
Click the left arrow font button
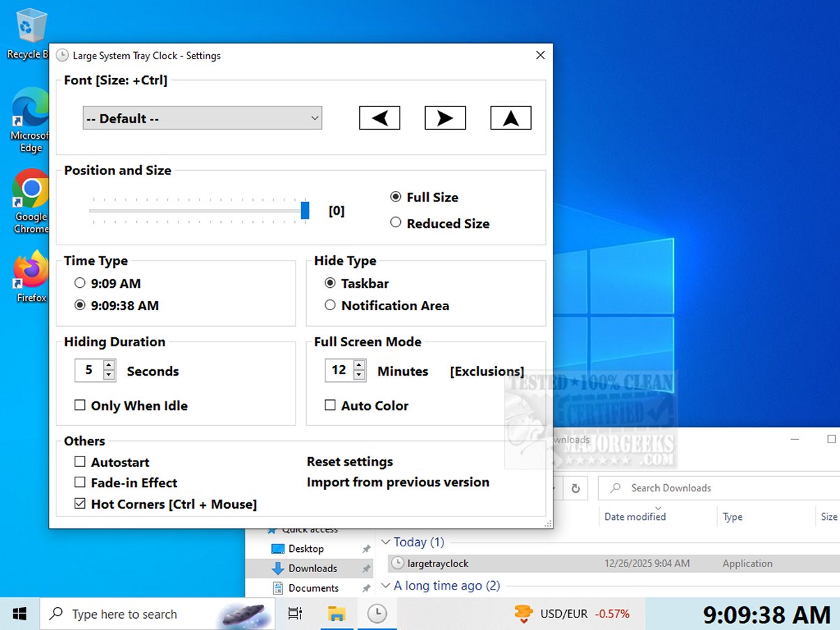(379, 118)
